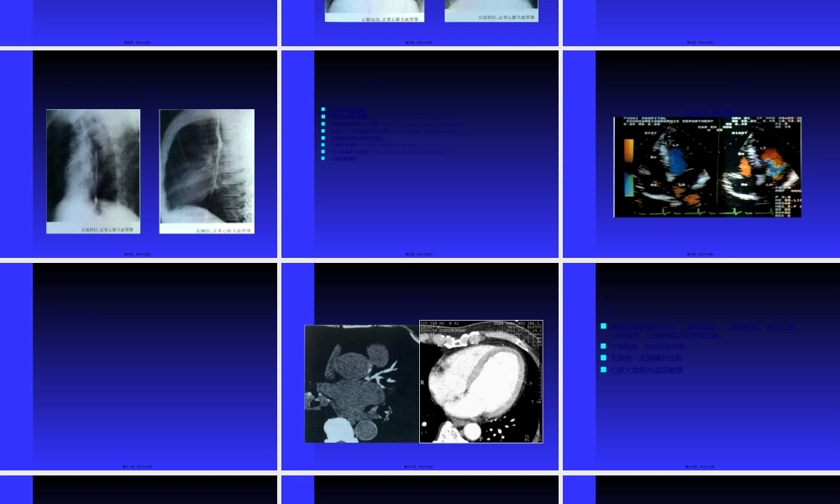Open the slide with seven cyan bullet points

pyautogui.click(x=420, y=154)
